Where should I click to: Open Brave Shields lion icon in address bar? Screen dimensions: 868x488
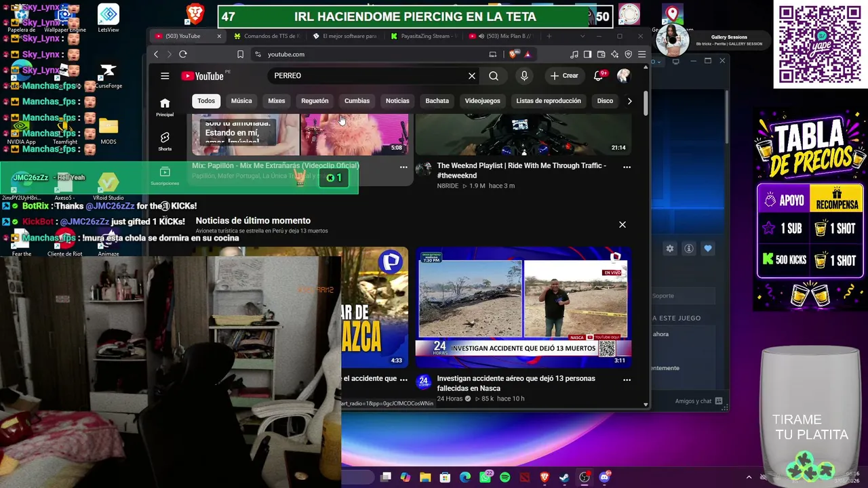[x=515, y=54]
